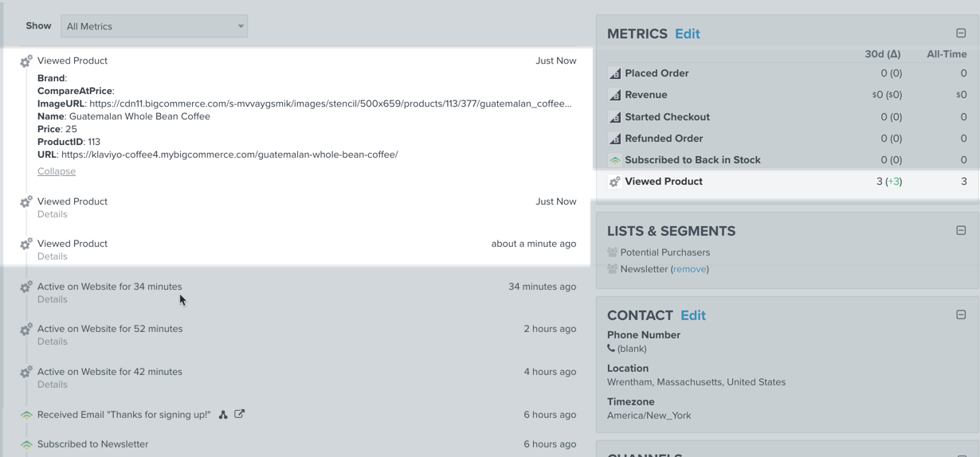Edit the Metrics section
The width and height of the screenshot is (980, 457).
(687, 33)
